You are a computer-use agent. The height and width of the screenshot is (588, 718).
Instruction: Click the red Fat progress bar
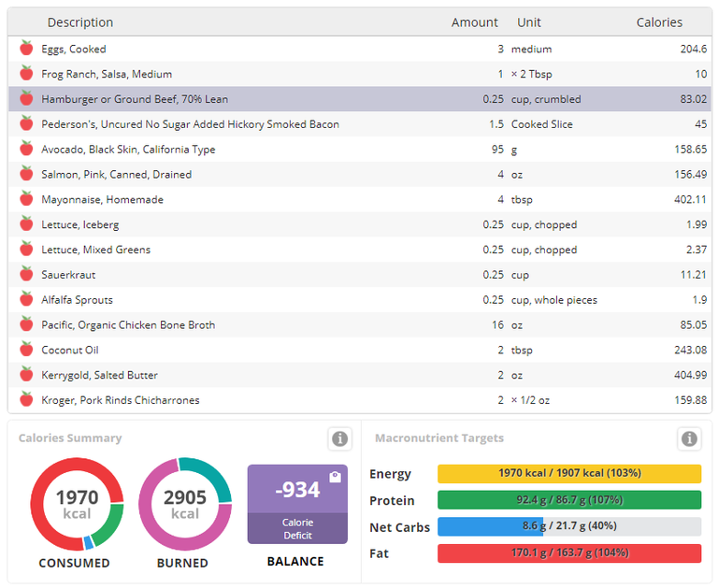569,553
